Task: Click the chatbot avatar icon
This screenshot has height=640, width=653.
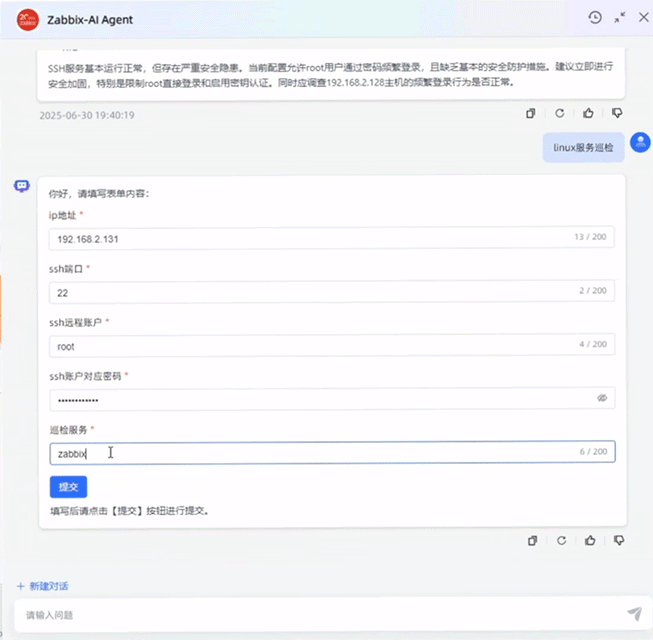Action: (22, 186)
